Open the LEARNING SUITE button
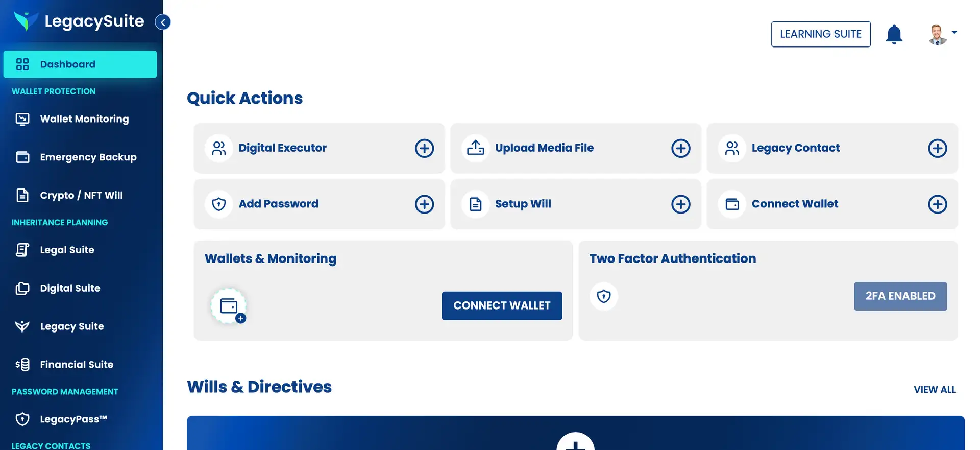This screenshot has height=450, width=980. (x=821, y=34)
